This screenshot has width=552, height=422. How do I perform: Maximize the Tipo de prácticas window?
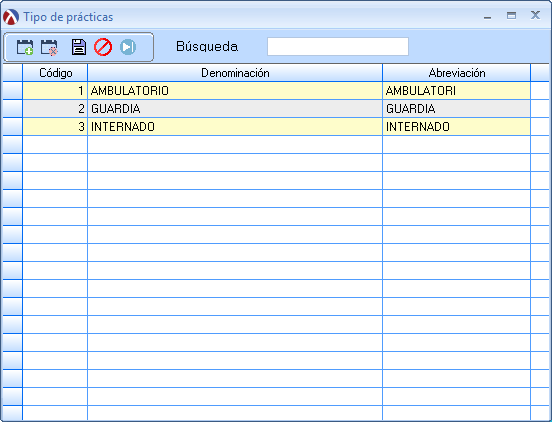point(512,15)
